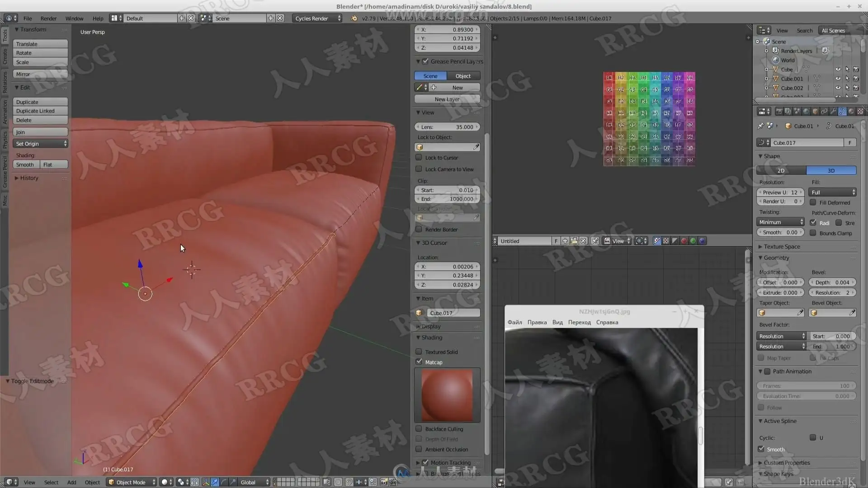Enable the Lock Camera to View checkbox

[x=419, y=169]
